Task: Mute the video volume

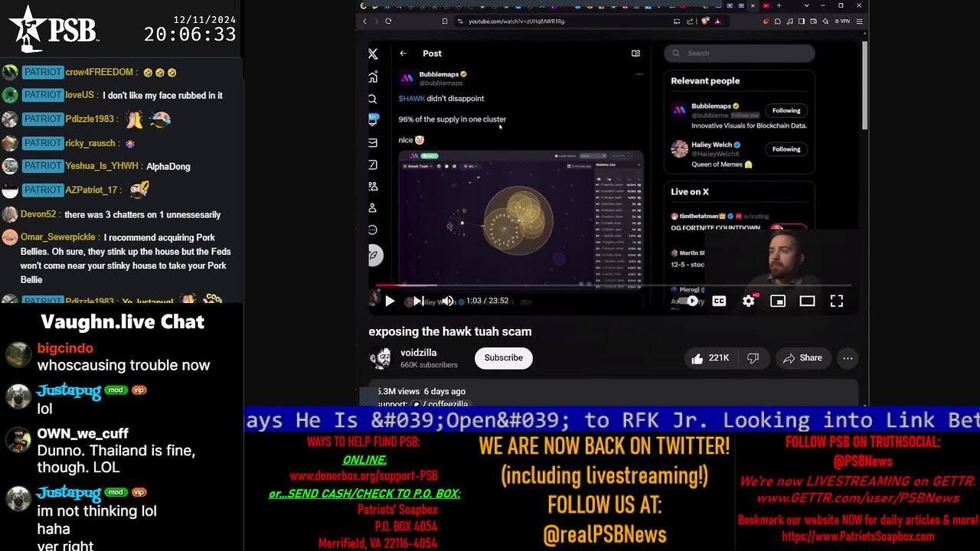Action: pos(448,302)
